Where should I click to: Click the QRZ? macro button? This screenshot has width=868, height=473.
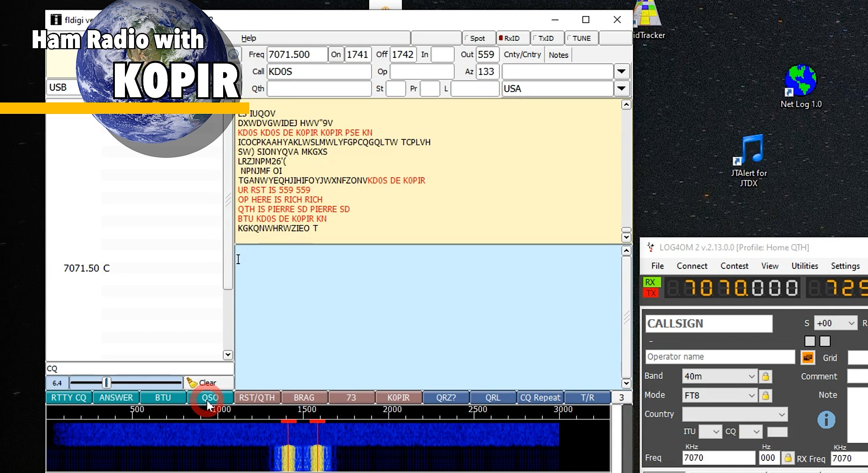click(446, 397)
